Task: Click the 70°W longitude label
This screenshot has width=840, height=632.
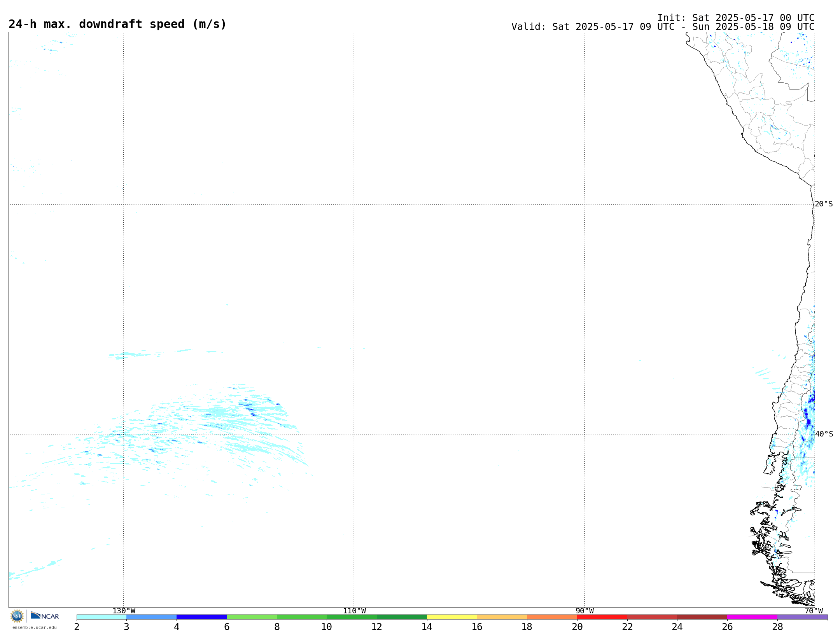Action: click(x=814, y=611)
